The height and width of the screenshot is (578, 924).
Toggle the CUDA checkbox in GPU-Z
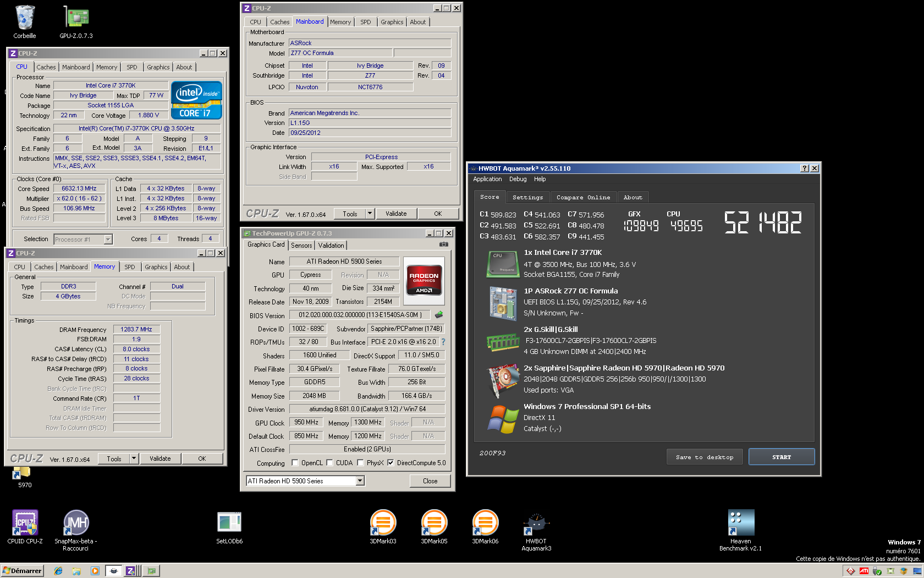pos(329,463)
